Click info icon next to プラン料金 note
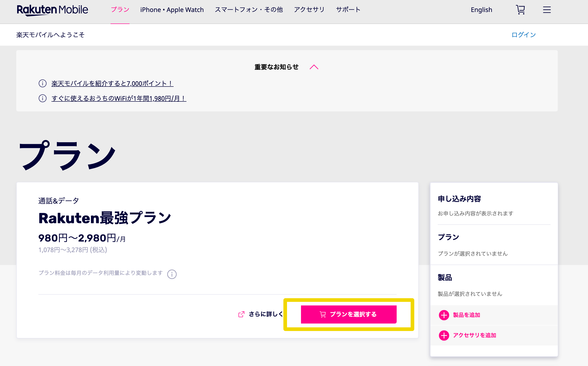The width and height of the screenshot is (588, 366). [172, 274]
